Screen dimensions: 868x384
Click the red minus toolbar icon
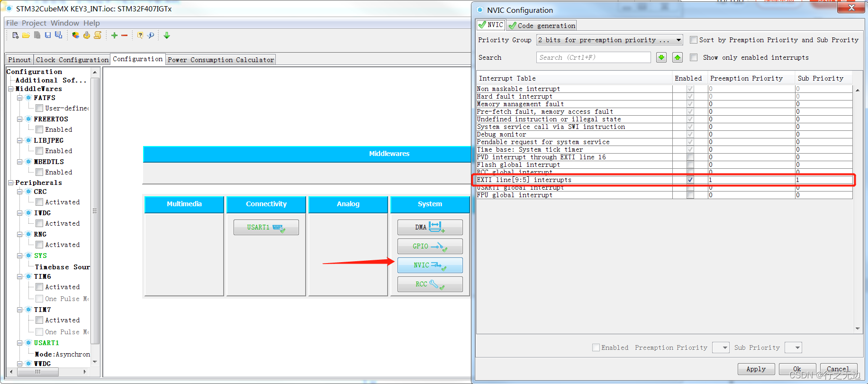[x=124, y=36]
